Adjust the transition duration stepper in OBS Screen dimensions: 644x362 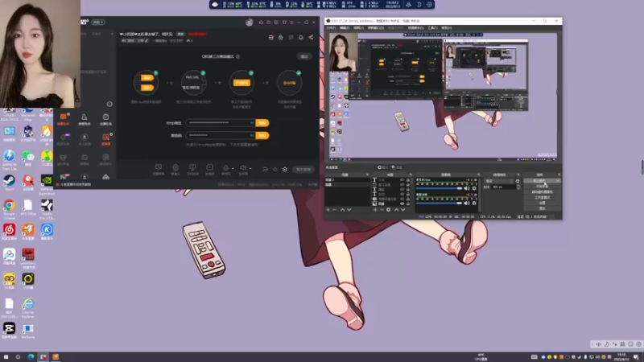[518, 187]
